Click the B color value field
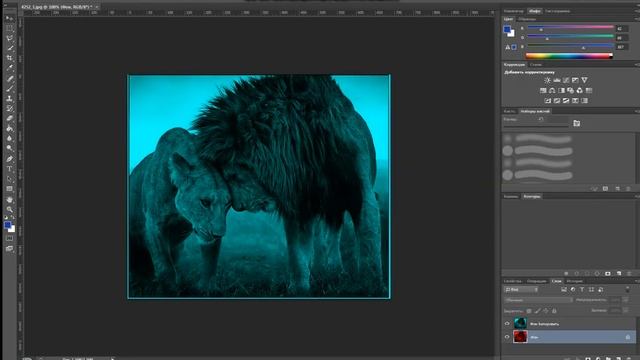The image size is (640, 360). point(622,47)
